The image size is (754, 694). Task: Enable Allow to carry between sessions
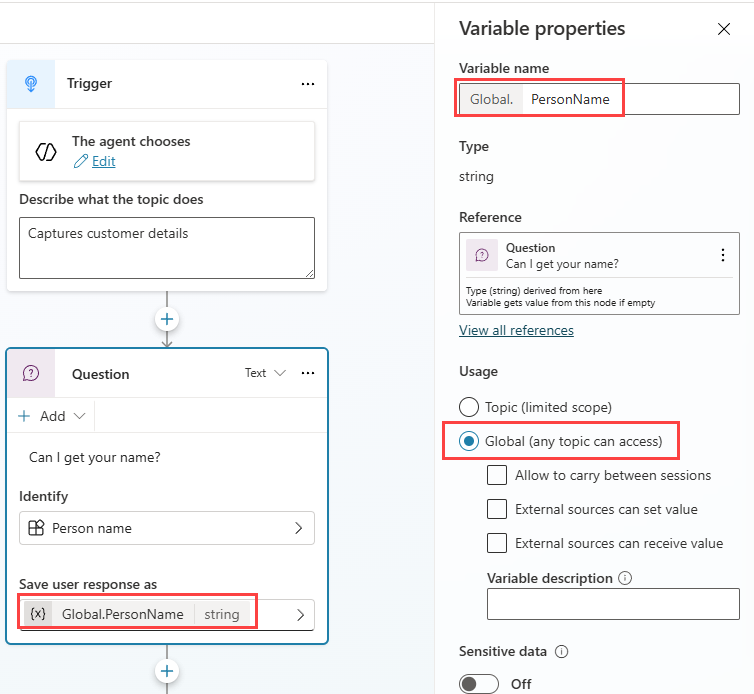pos(497,475)
